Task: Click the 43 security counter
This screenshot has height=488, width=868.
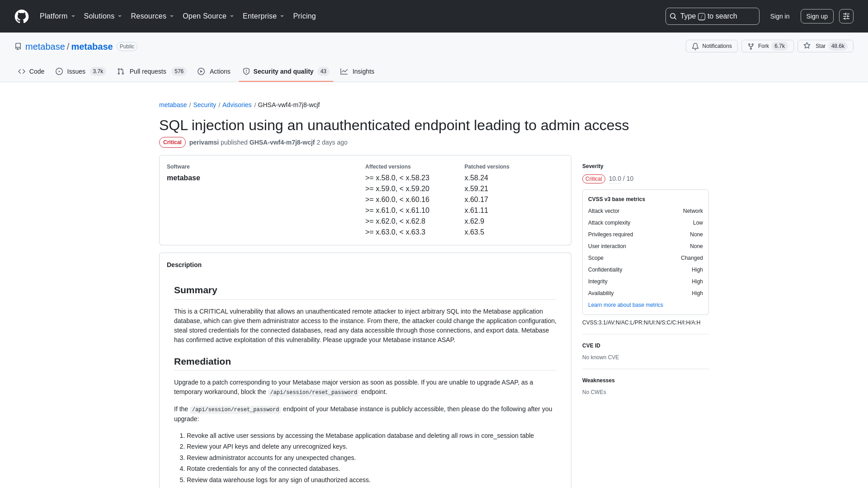Action: point(323,71)
